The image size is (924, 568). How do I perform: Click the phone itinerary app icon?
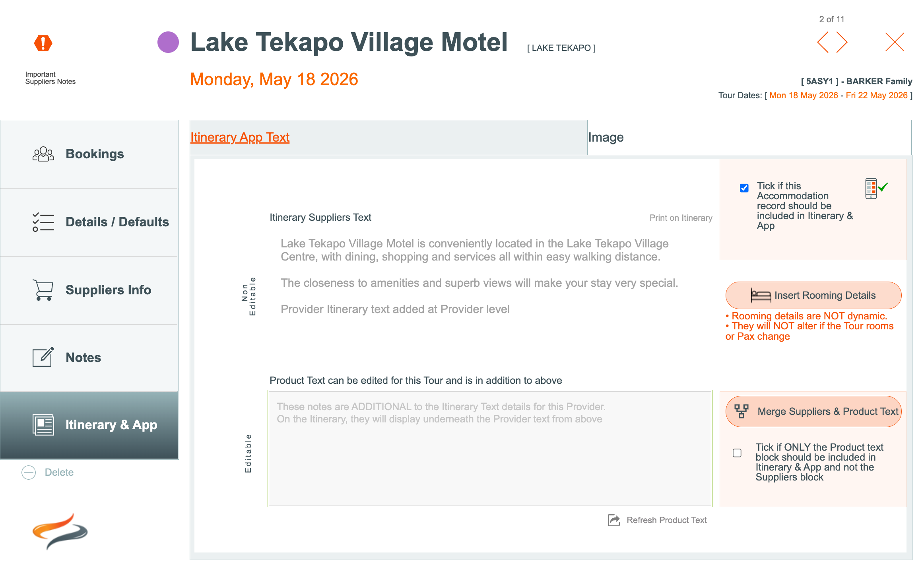[x=871, y=189]
